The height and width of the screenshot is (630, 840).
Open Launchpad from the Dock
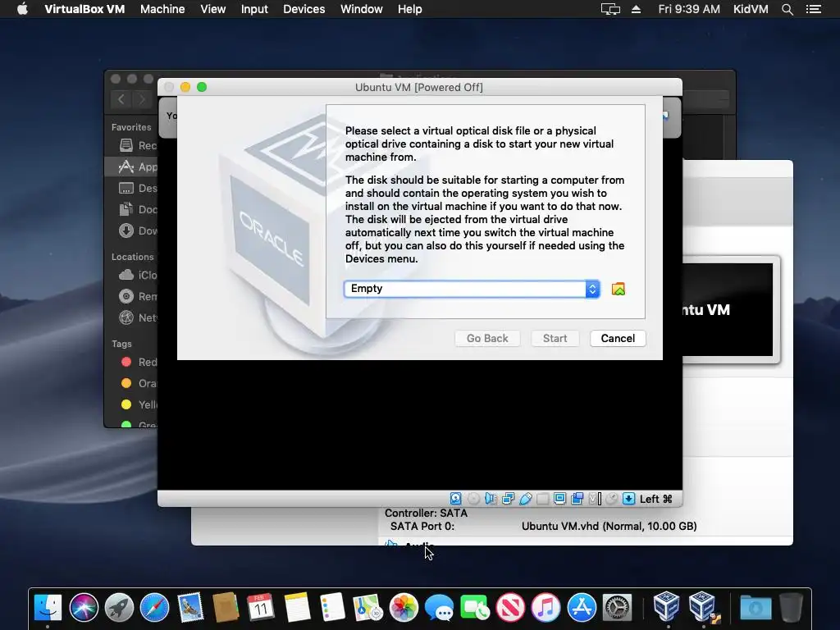point(119,608)
